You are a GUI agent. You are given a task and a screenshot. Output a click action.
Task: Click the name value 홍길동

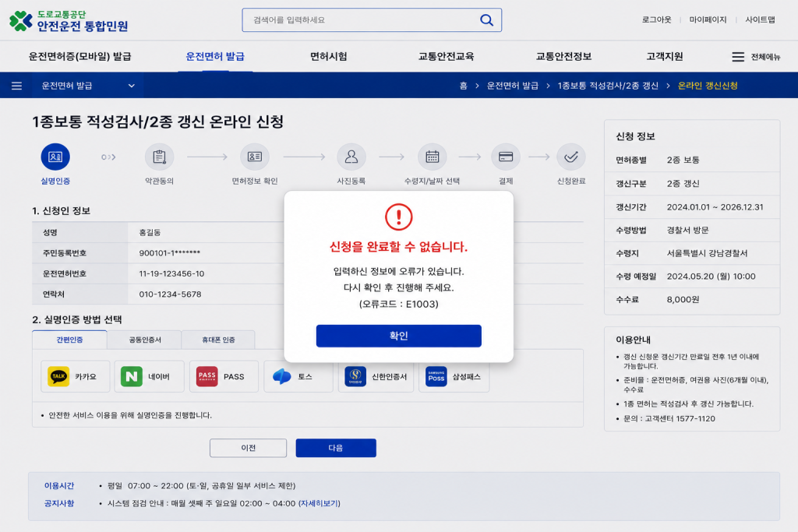[x=150, y=232]
